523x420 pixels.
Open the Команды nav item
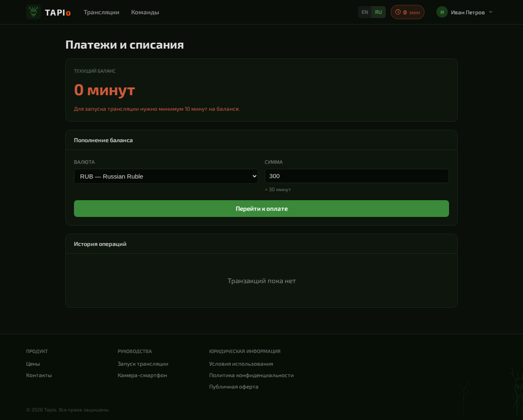tap(145, 12)
